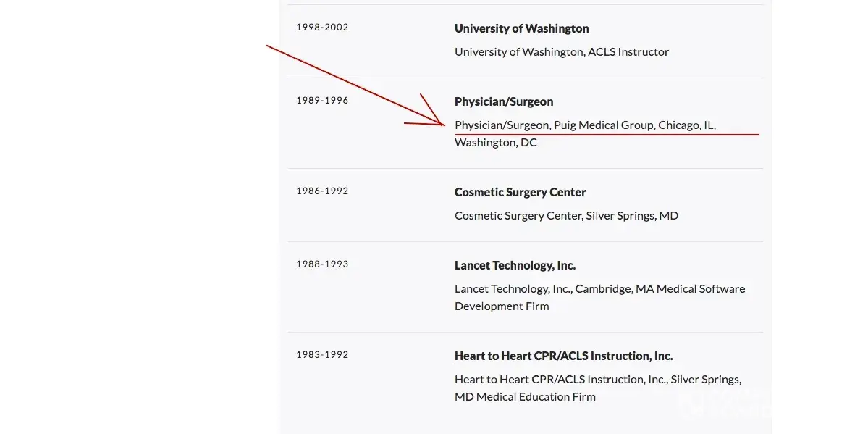Screen dimensions: 868x434
Task: Click the Heart to Heart CPR/ACLS heading
Action: coord(563,356)
